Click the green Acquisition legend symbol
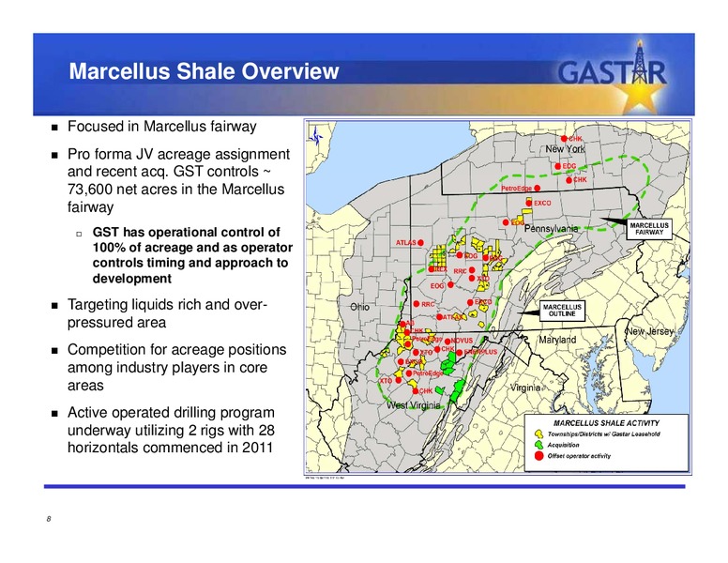This screenshot has height=563, width=728. (538, 445)
